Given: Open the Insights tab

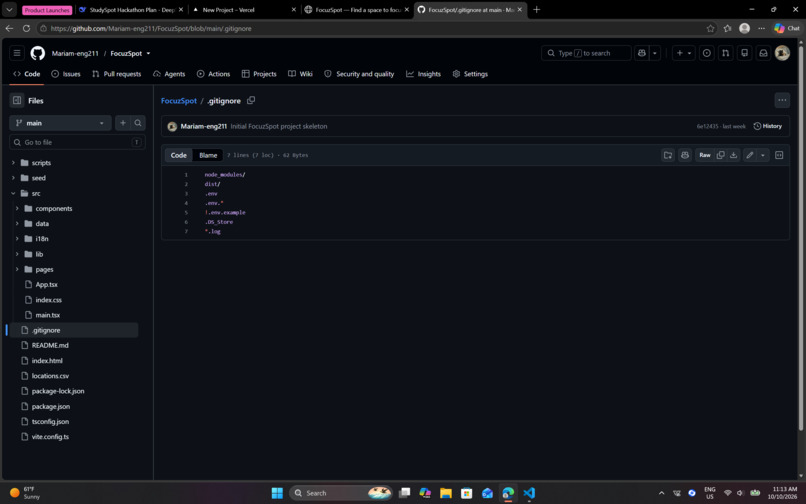Looking at the screenshot, I should coord(424,74).
